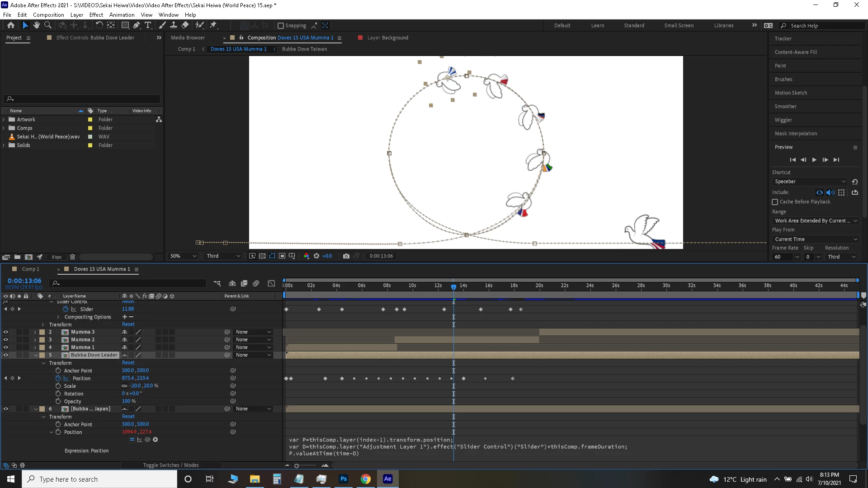The image size is (868, 488).
Task: Click the Home icon in toolbar
Action: coord(11,25)
